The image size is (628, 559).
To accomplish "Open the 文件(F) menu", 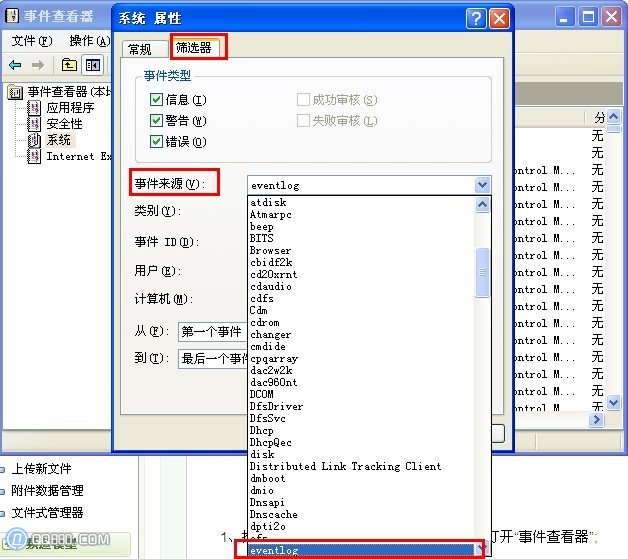I will [32, 41].
